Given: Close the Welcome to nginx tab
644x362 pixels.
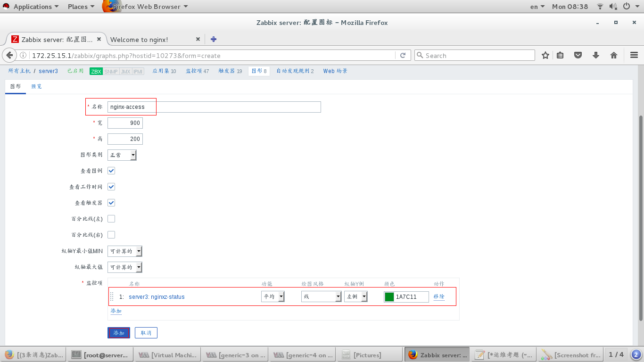Looking at the screenshot, I should click(198, 39).
